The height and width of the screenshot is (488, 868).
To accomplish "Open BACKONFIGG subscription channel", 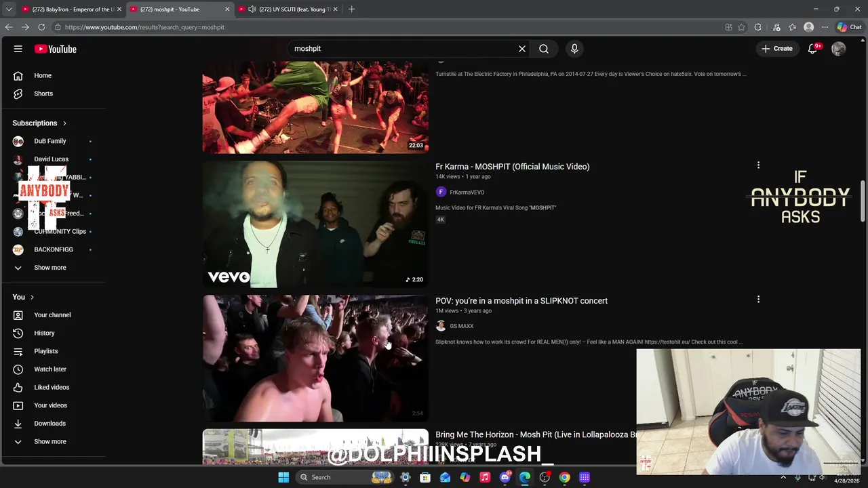I will 53,249.
